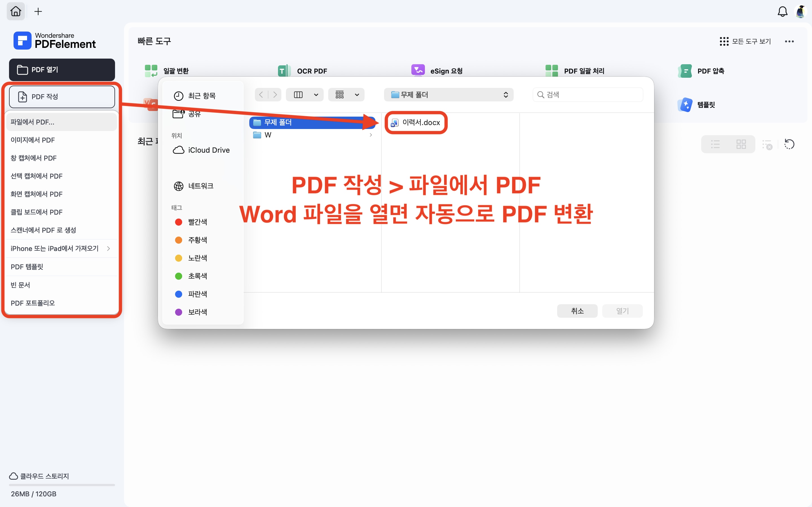Switch recent files to list view

click(715, 144)
